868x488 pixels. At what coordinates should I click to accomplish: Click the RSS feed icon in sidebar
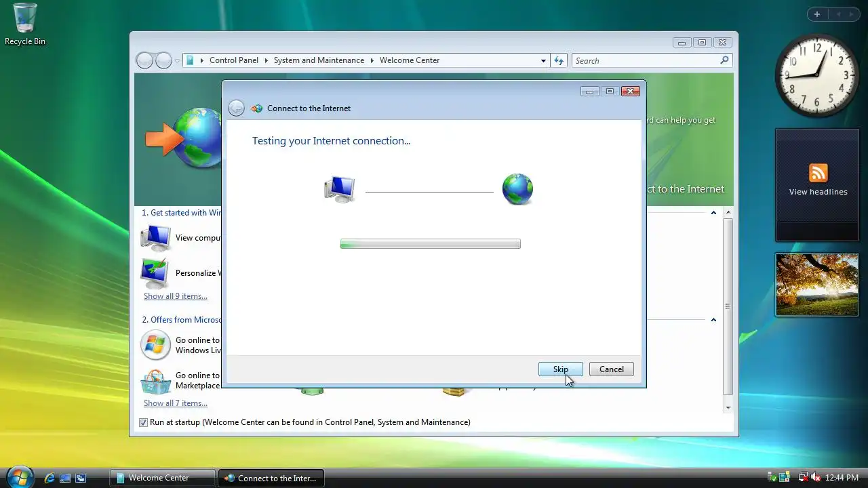[x=818, y=172]
